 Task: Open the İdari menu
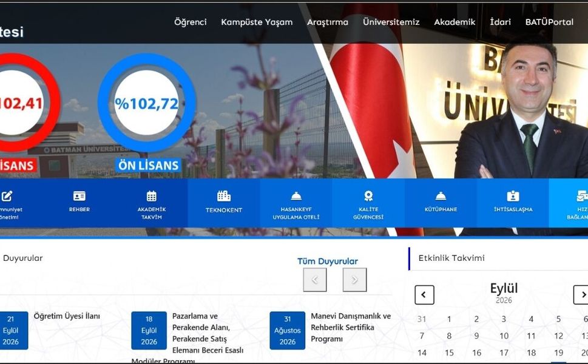500,22
